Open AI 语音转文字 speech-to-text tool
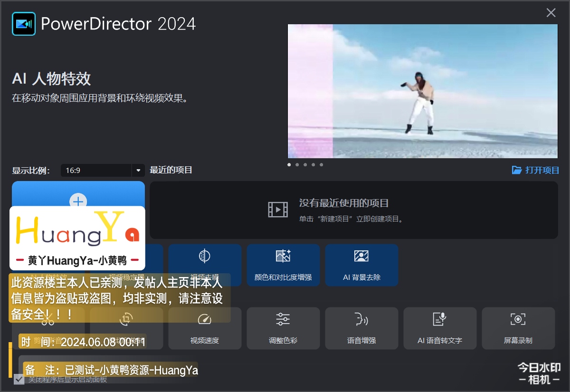The height and width of the screenshot is (392, 570). (440, 328)
